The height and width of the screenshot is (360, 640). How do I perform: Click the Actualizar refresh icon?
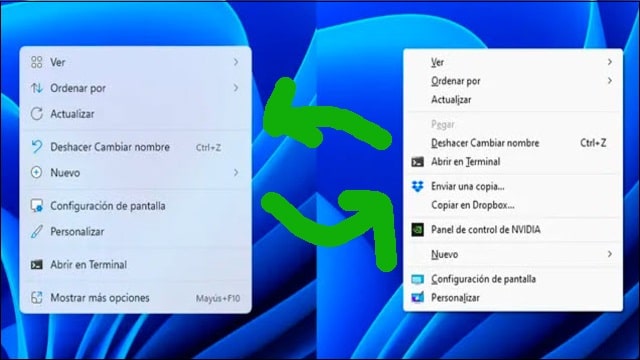(37, 114)
